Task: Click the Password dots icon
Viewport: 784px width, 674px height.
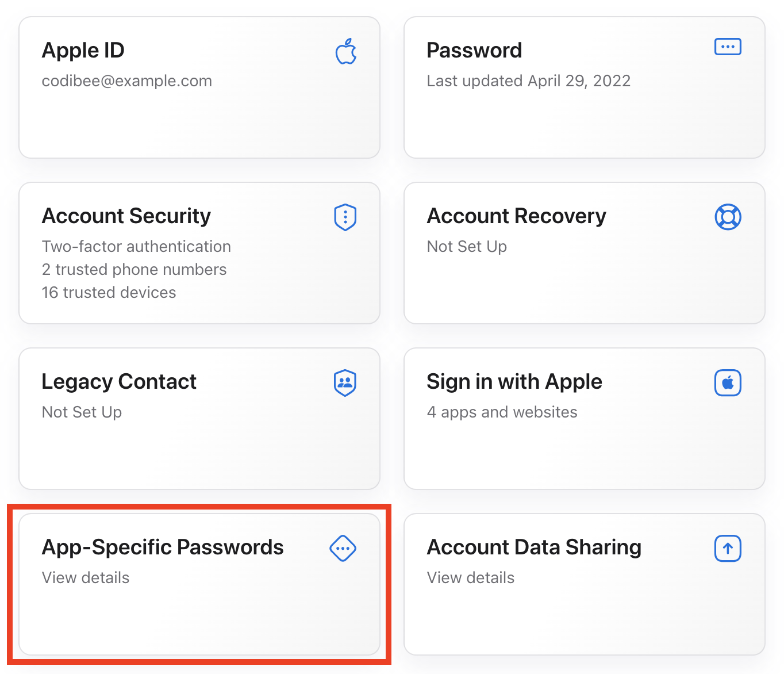Action: click(727, 47)
